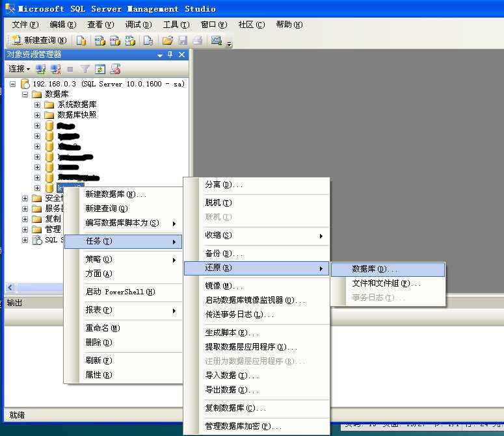Screen dimensions: 504x436
Task: Open the 查看(V) menu
Action: (101, 25)
